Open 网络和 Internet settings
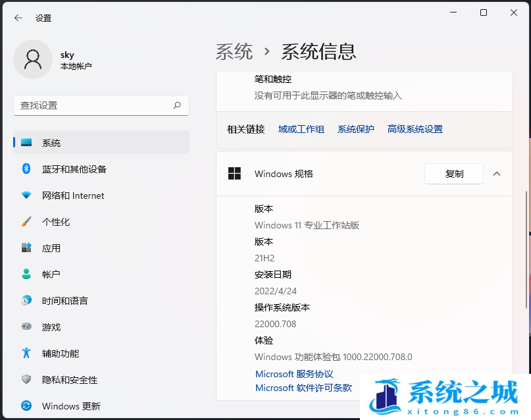The image size is (531, 420). tap(101, 196)
